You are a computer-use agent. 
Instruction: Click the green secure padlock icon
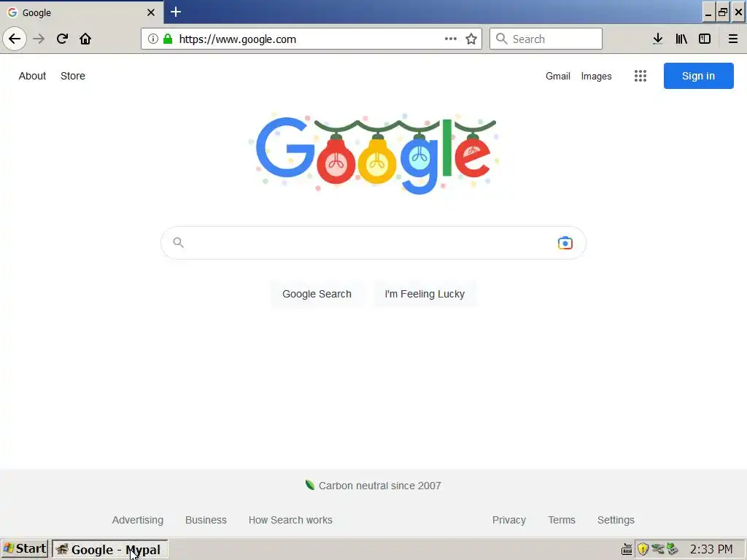[168, 39]
